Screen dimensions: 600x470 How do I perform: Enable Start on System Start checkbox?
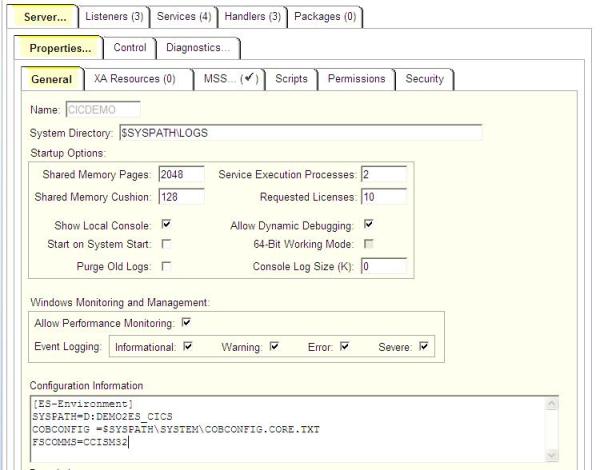pyautogui.click(x=166, y=244)
